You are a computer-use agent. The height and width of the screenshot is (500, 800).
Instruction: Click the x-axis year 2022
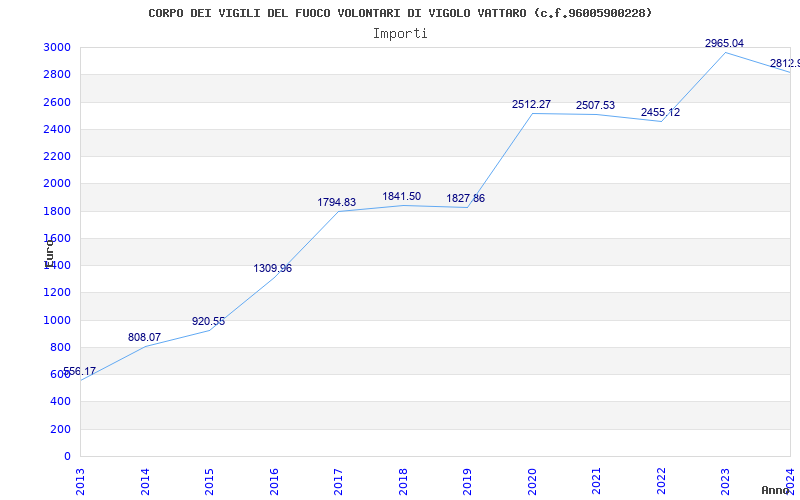(x=661, y=482)
